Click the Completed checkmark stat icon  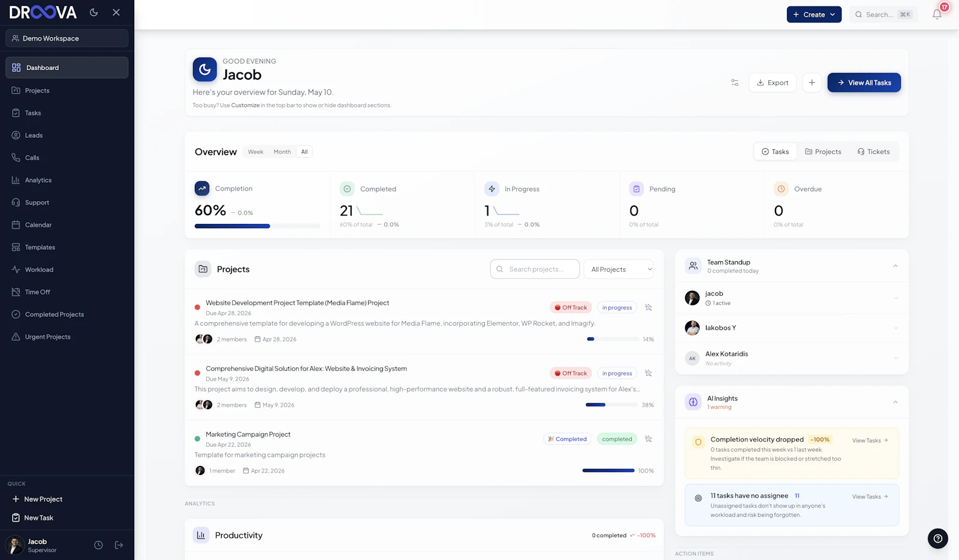click(x=347, y=189)
